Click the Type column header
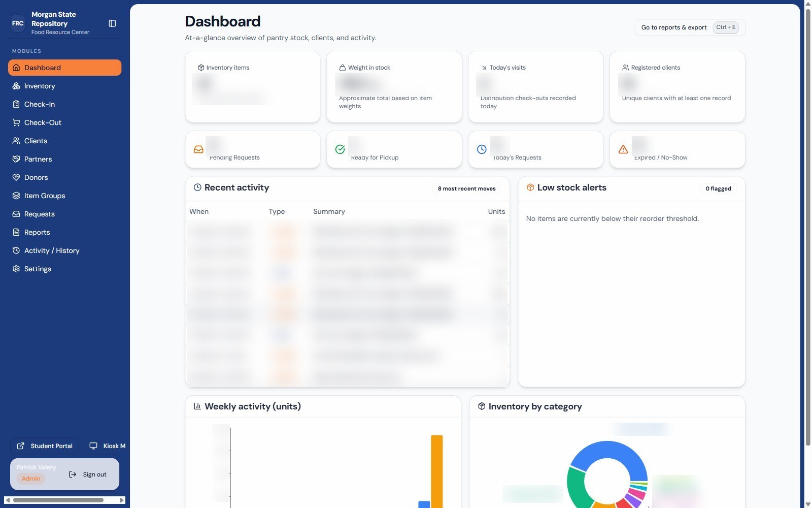The height and width of the screenshot is (508, 812). pos(277,211)
